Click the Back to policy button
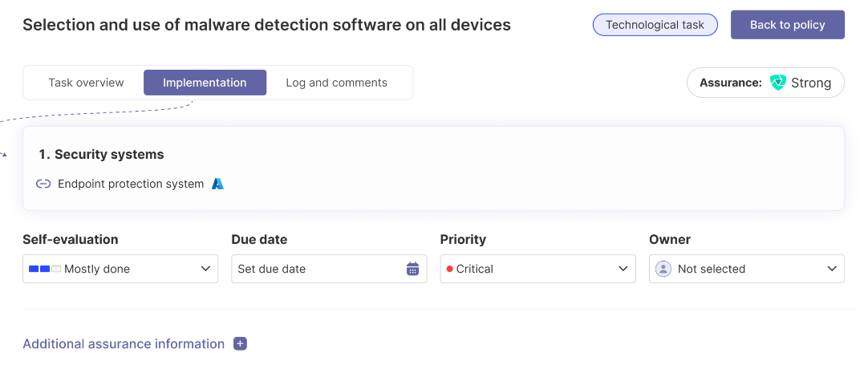The width and height of the screenshot is (868, 381). 787,25
